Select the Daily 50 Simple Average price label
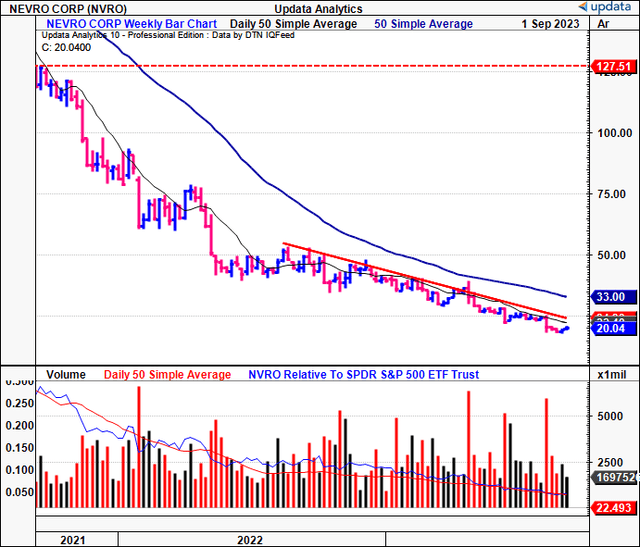The image size is (640, 547). pyautogui.click(x=293, y=24)
